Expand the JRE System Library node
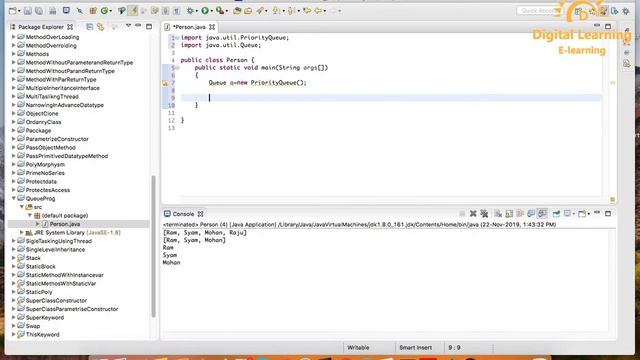This screenshot has height=360, width=640. pyautogui.click(x=22, y=233)
